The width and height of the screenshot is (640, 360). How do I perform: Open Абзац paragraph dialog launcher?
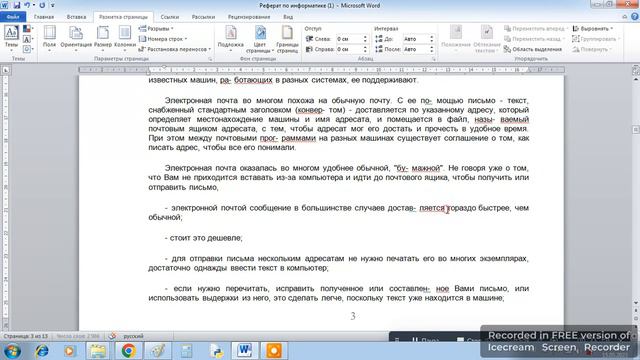[433, 59]
